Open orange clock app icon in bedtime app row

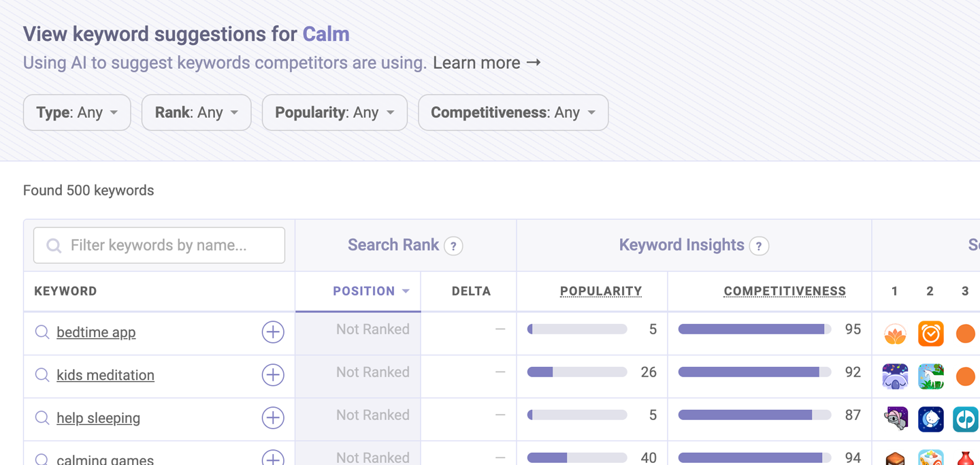pos(930,334)
